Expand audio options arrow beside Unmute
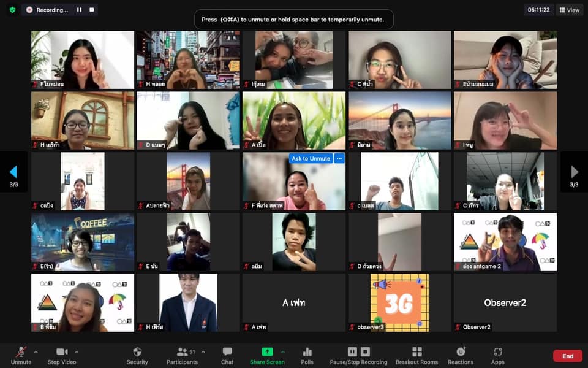The image size is (588, 368). click(36, 352)
